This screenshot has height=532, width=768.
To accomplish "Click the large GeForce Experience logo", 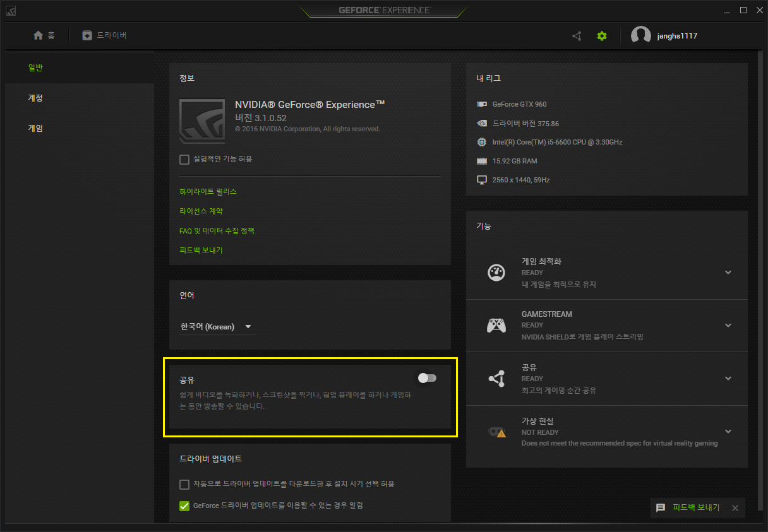I will 202,121.
